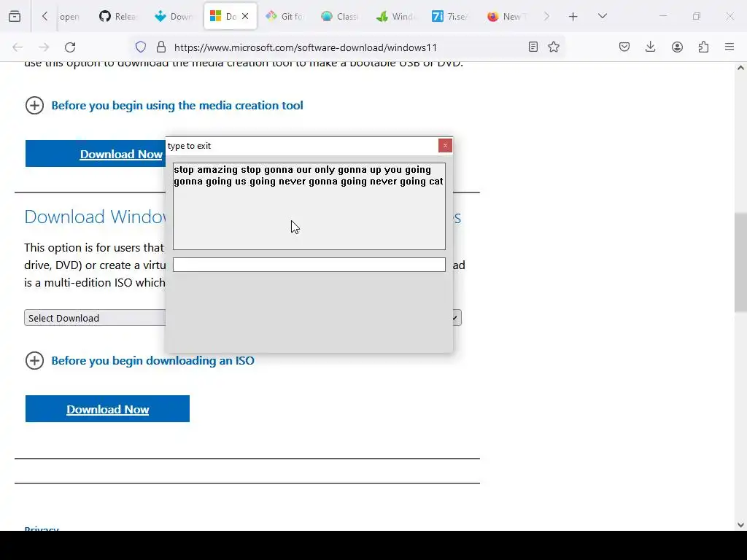Switch to the GitHub Releases tab
Image resolution: width=747 pixels, height=560 pixels.
pos(117,16)
